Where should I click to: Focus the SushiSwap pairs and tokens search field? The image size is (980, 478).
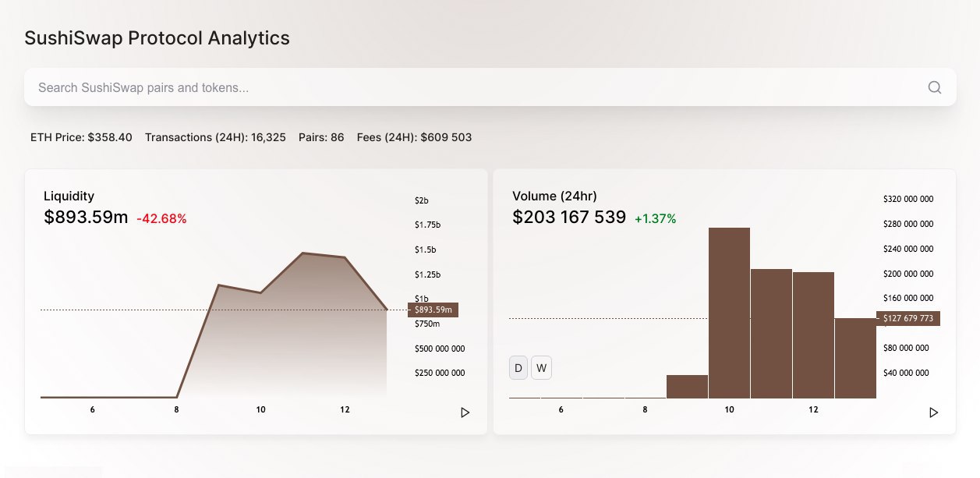468,87
